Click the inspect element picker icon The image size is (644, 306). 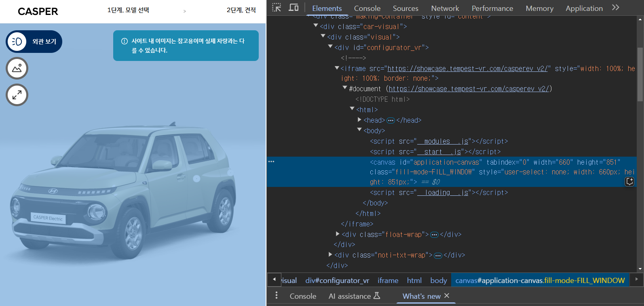point(277,7)
